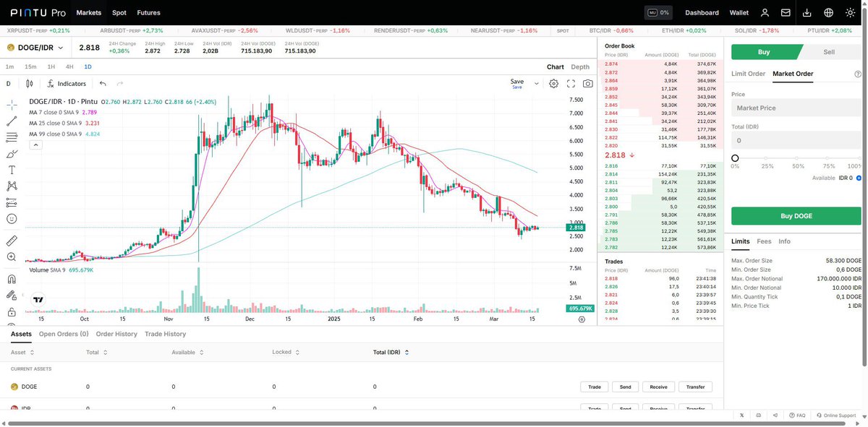Open the Futures menu in the header
This screenshot has width=868, height=427.
click(x=149, y=12)
